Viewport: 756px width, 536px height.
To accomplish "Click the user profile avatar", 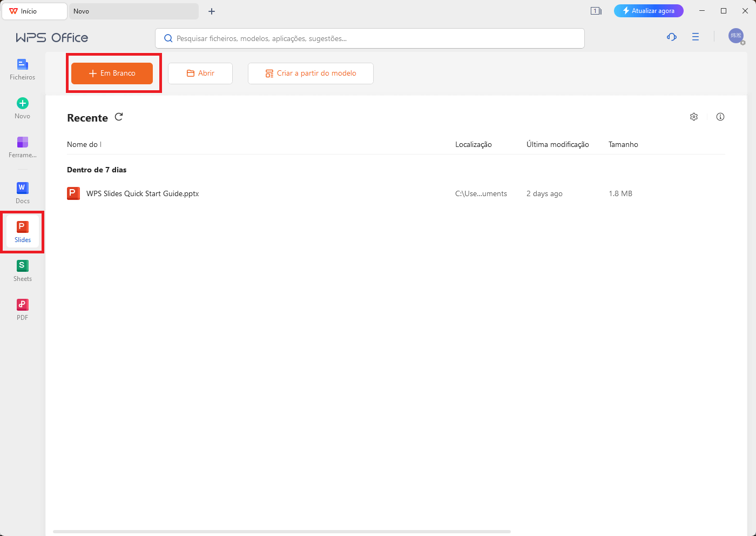I will coord(736,36).
